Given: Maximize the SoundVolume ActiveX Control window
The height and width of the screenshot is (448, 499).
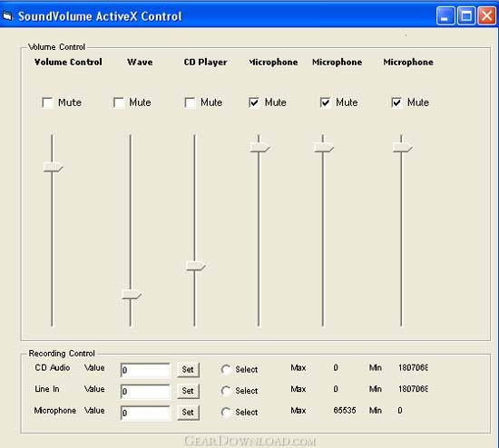Looking at the screenshot, I should tap(466, 15).
